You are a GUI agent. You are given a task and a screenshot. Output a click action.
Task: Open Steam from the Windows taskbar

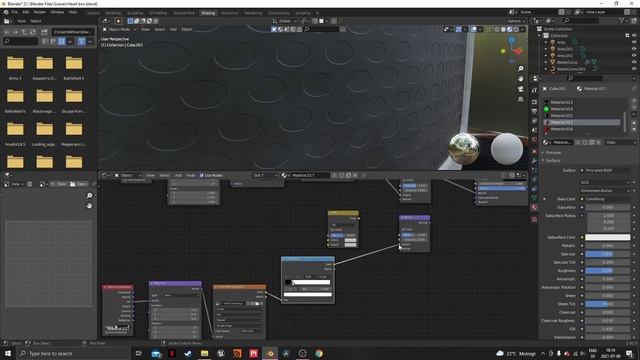tap(188, 353)
